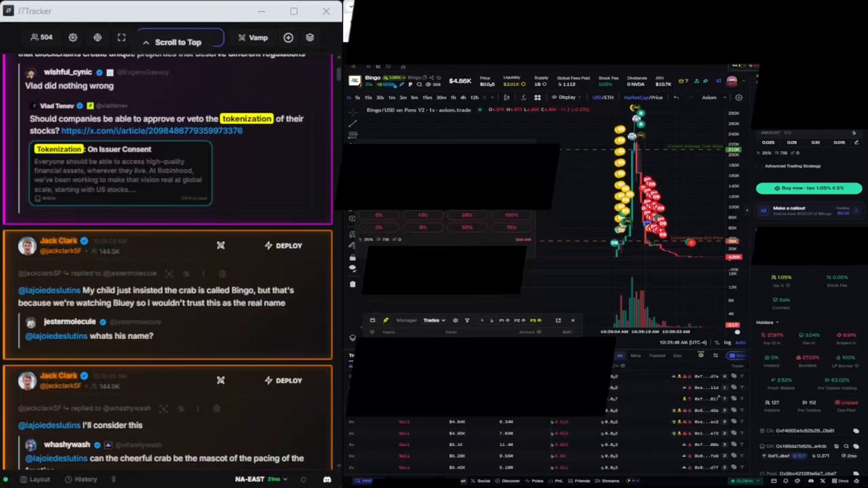Open Discover in the bottom bar
868x488 pixels.
tap(508, 481)
